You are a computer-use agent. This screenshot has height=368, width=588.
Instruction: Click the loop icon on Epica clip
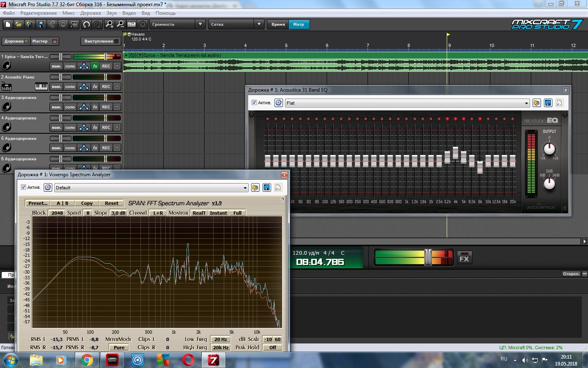[x=139, y=55]
